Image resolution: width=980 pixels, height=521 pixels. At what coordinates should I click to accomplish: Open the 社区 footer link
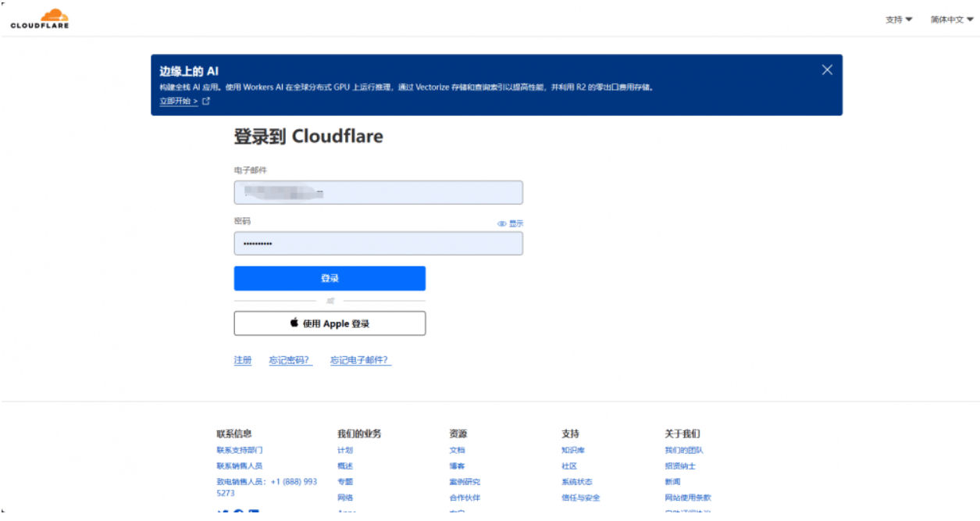tap(569, 466)
